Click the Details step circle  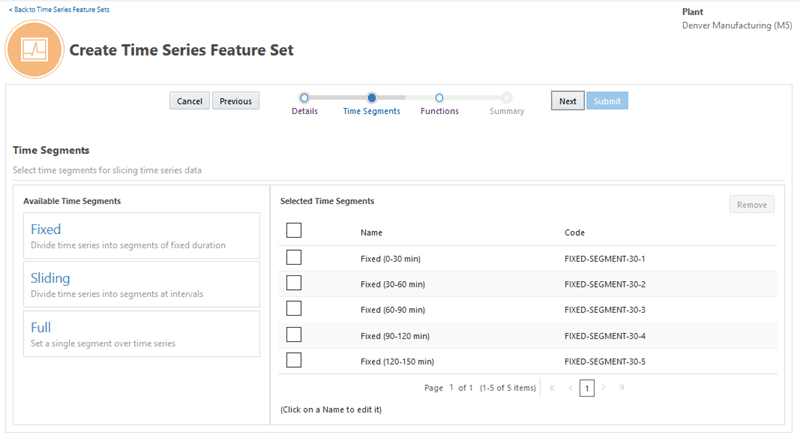[304, 98]
